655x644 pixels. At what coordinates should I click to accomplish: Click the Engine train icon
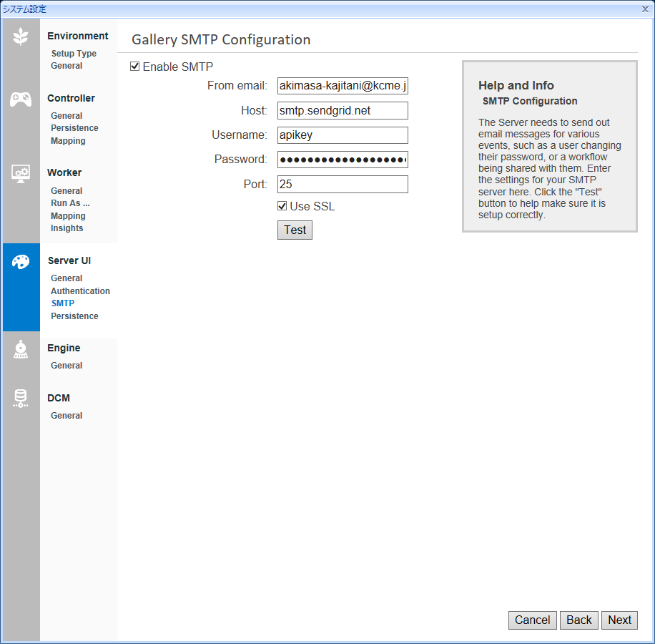(21, 349)
